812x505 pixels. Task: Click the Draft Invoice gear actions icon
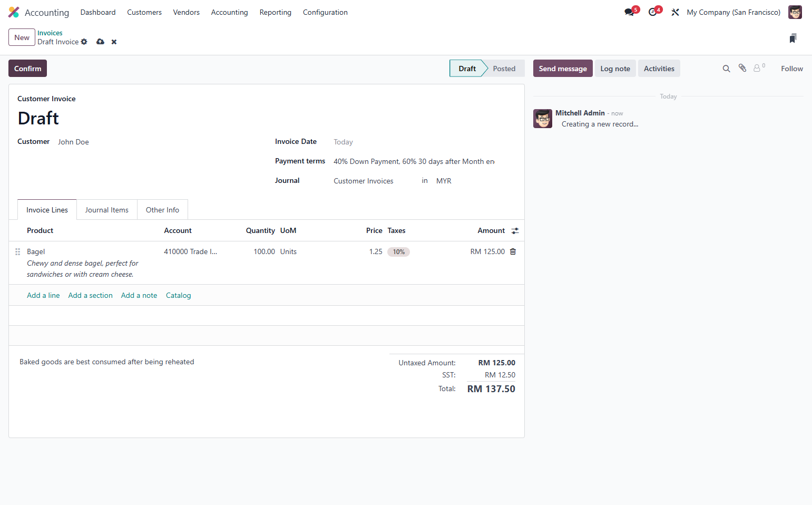coord(84,42)
